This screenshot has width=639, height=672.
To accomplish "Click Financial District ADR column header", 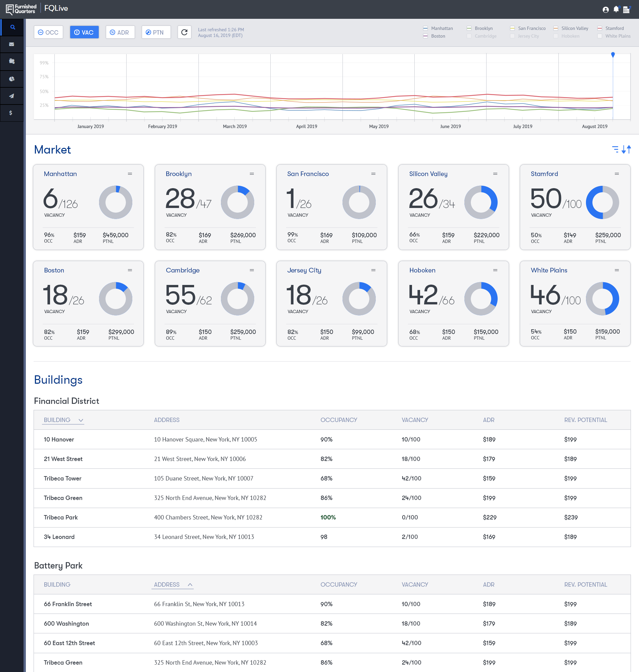I will [489, 420].
